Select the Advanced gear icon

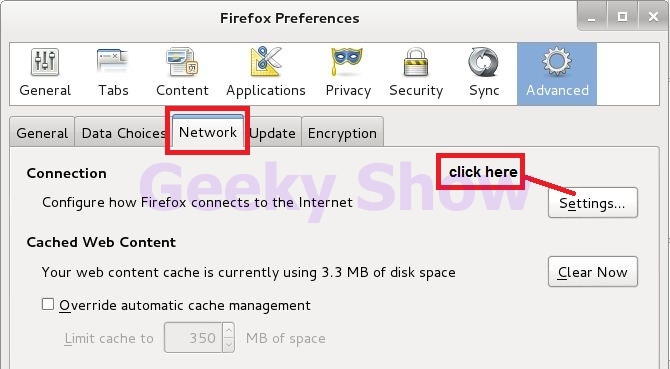pyautogui.click(x=557, y=62)
